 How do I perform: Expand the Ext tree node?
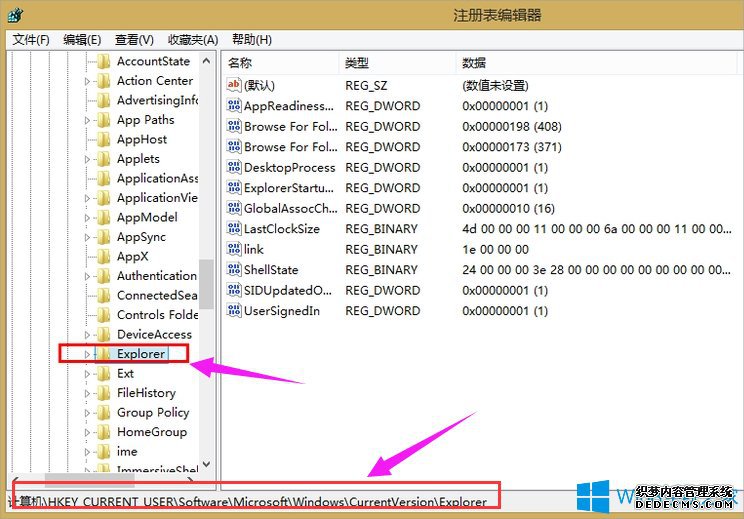(x=88, y=374)
